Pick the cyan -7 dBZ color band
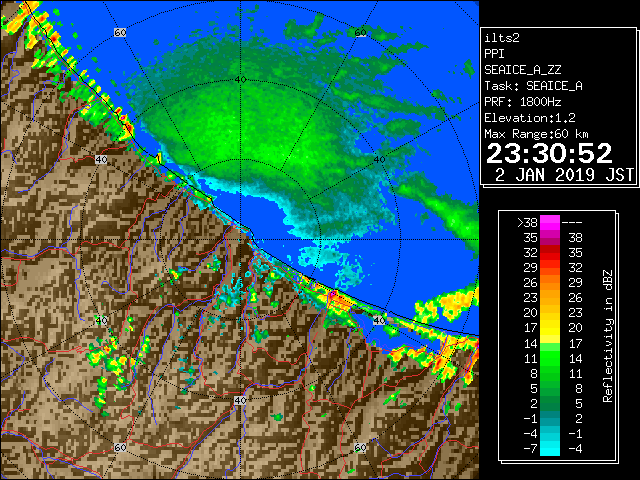 [550, 449]
